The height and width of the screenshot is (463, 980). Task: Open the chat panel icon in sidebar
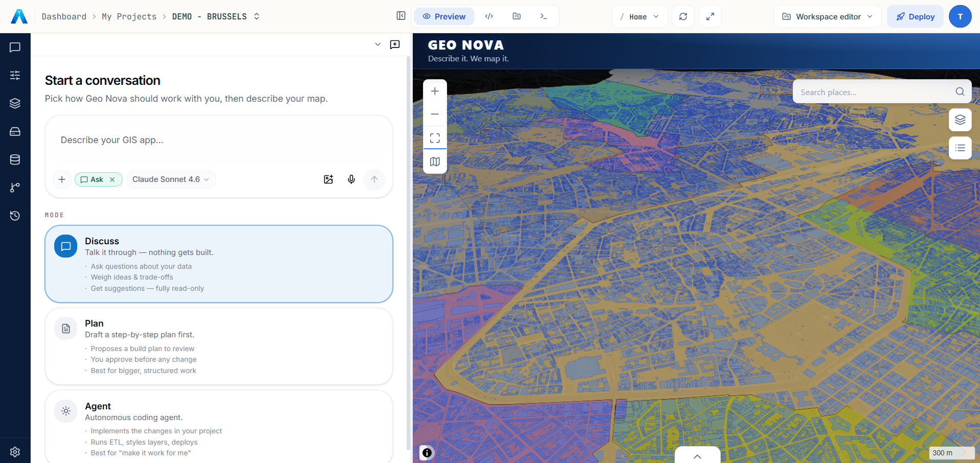point(15,48)
